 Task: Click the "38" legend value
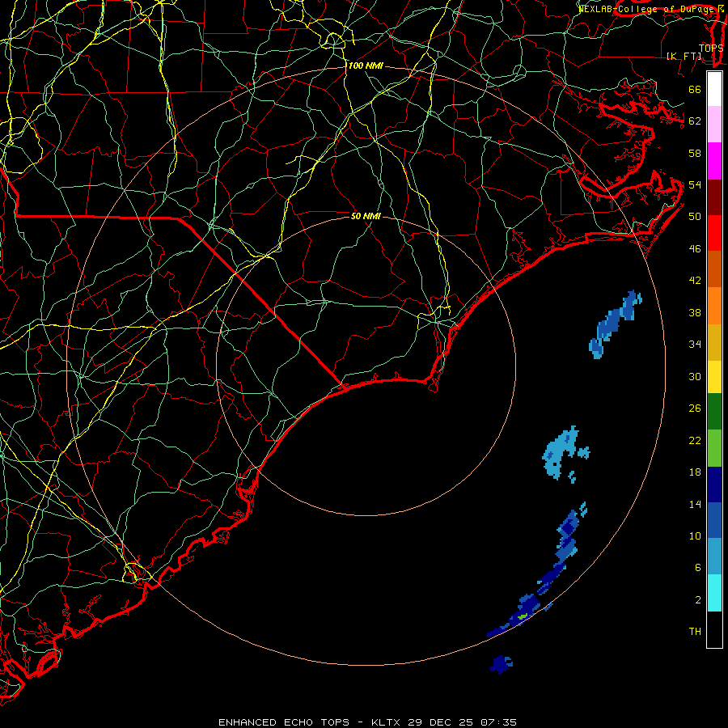[695, 313]
